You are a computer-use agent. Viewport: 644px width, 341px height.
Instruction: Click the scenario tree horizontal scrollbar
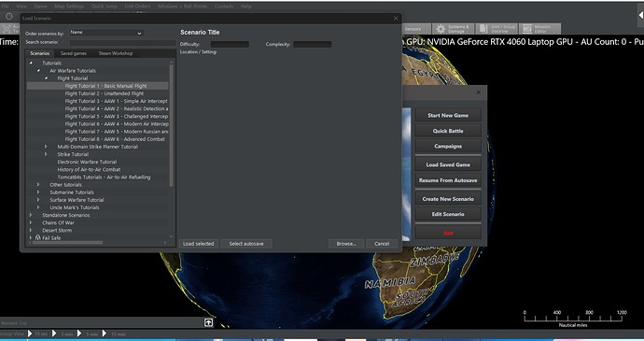point(67,243)
